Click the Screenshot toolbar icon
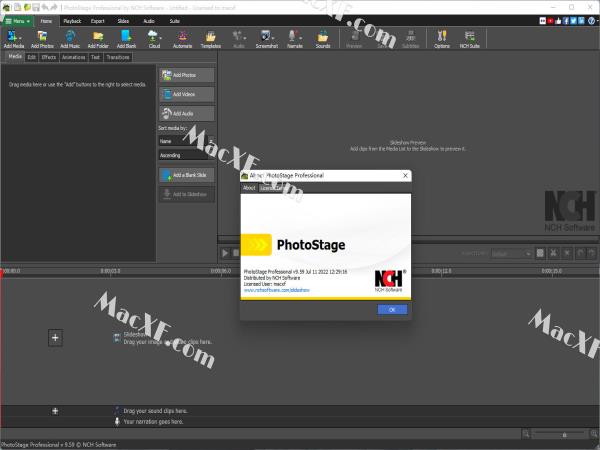600x450 pixels. click(265, 39)
